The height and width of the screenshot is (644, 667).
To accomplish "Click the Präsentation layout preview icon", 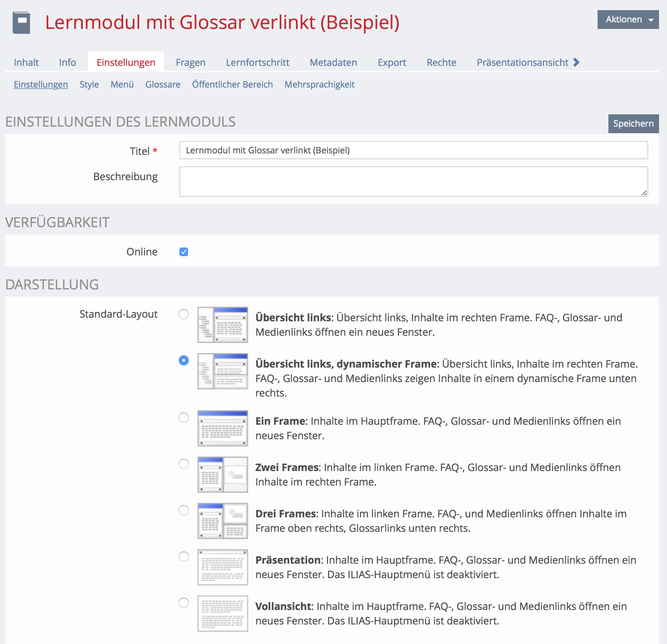I will pos(222,567).
